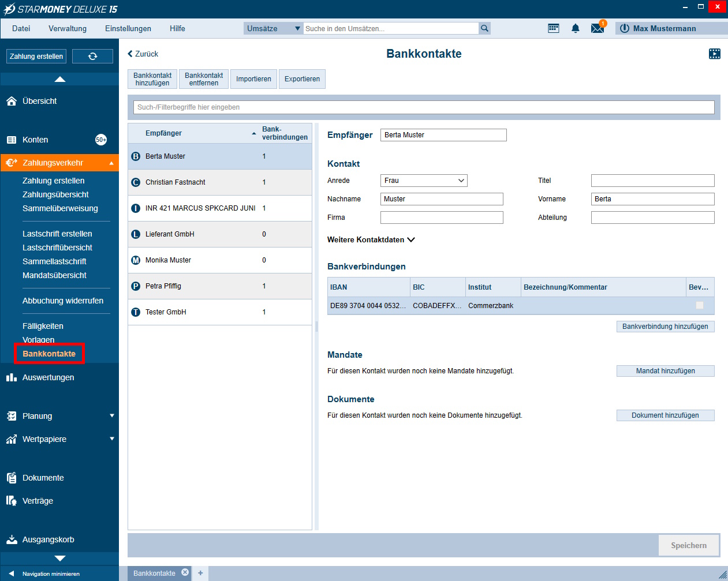Click the letter T icon for Tester GmbH
Image resolution: width=728 pixels, height=581 pixels.
click(x=136, y=312)
